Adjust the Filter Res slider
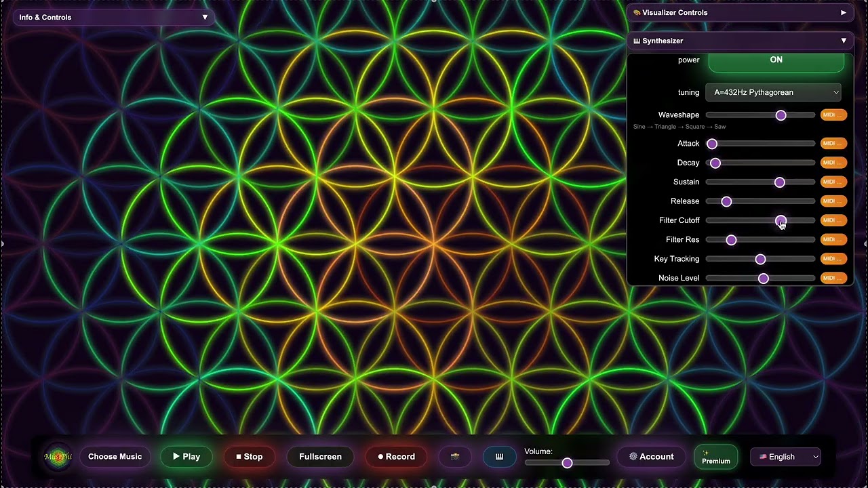868x488 pixels. [760, 239]
